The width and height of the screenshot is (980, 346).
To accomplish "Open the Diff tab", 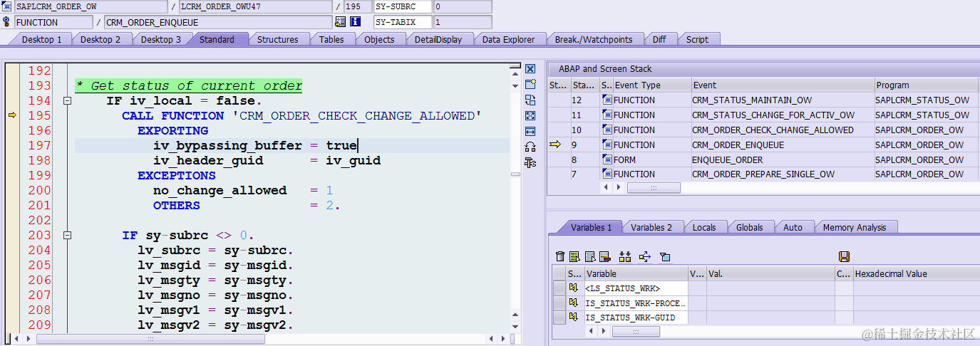I will pos(659,40).
